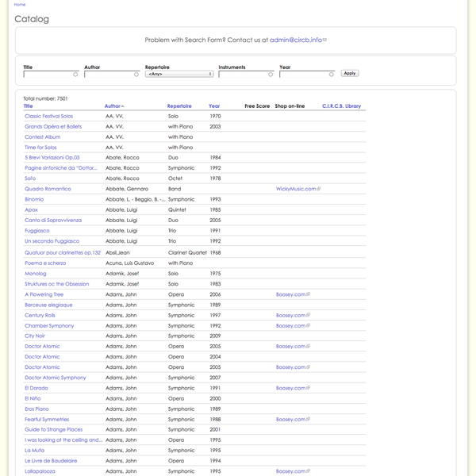This screenshot has height=476, width=476.
Task: Focus the Author search field
Action: click(109, 75)
